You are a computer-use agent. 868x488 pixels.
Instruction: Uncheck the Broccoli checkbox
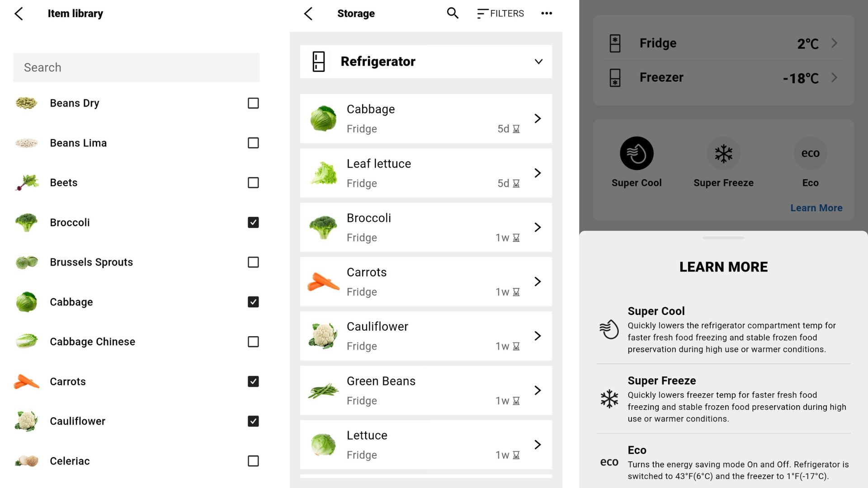[x=253, y=222]
